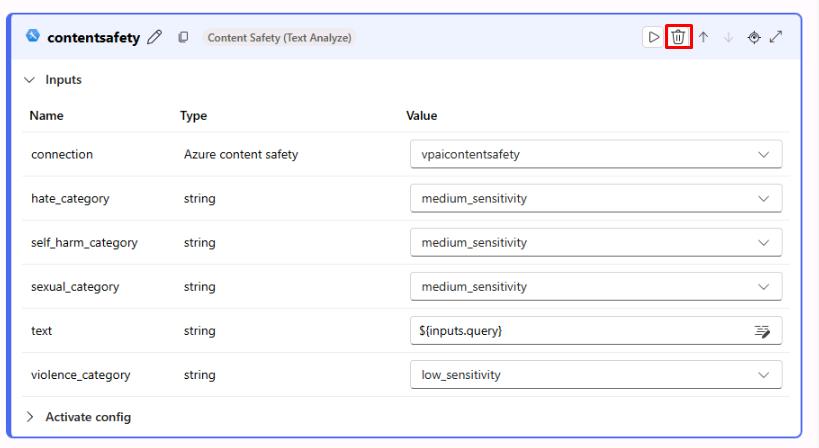This screenshot has height=448, width=819.
Task: Open the sexual_category sensitivity dropdown
Action: [x=595, y=287]
